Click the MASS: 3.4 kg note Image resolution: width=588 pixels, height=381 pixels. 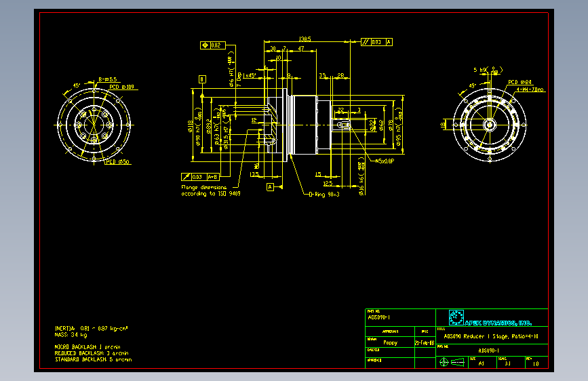71,335
